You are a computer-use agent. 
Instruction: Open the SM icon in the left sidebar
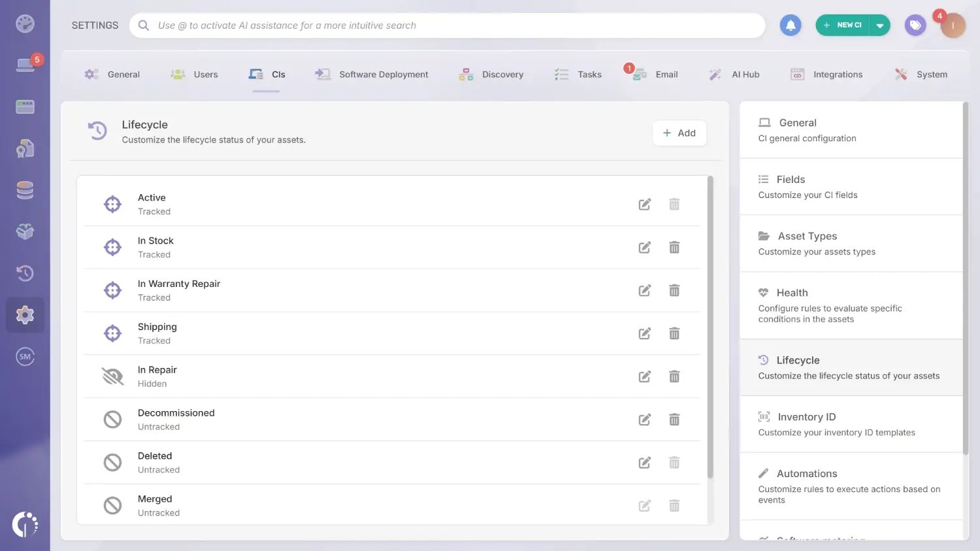pos(25,356)
